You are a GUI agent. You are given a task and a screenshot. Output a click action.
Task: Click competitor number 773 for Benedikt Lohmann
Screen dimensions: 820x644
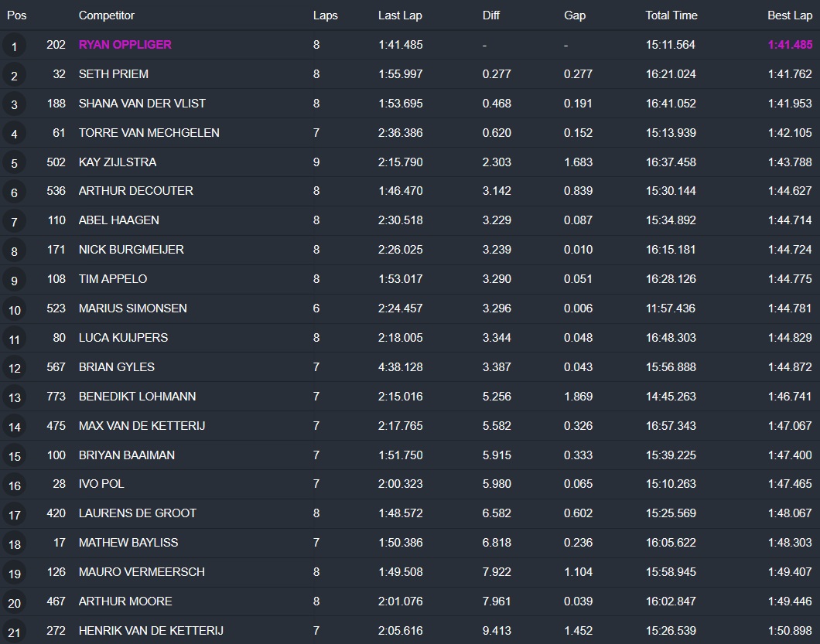56,397
